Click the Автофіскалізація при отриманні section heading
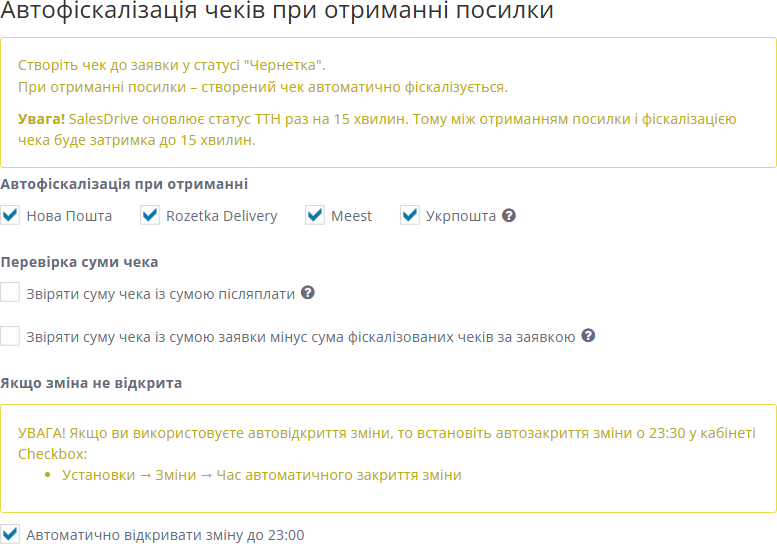777x544 pixels. (x=125, y=184)
